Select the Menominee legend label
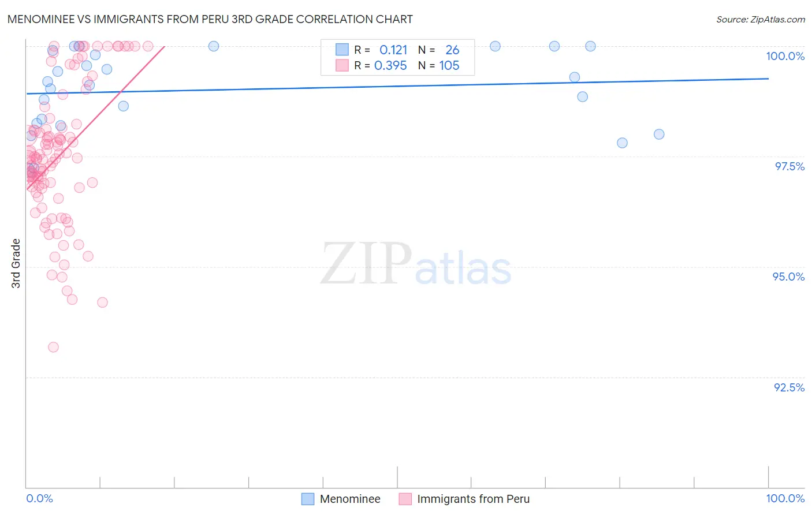The height and width of the screenshot is (515, 812). click(x=350, y=499)
